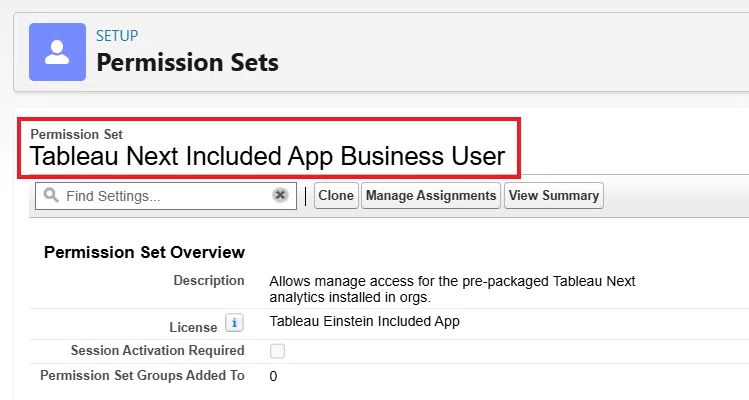Click the Permission Set Overview heading
This screenshot has width=749, height=400.
pyautogui.click(x=144, y=252)
